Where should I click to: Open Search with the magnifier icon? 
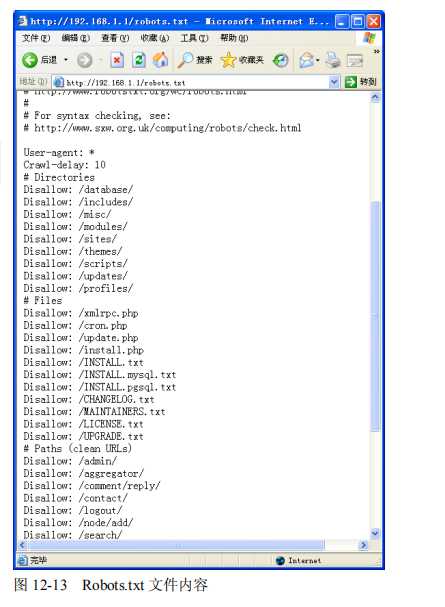(x=186, y=60)
